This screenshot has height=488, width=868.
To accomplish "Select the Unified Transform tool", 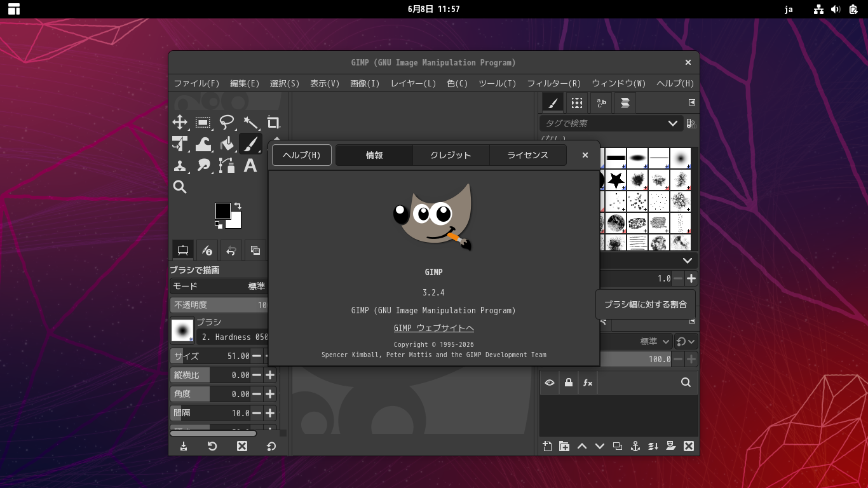I will tap(180, 144).
